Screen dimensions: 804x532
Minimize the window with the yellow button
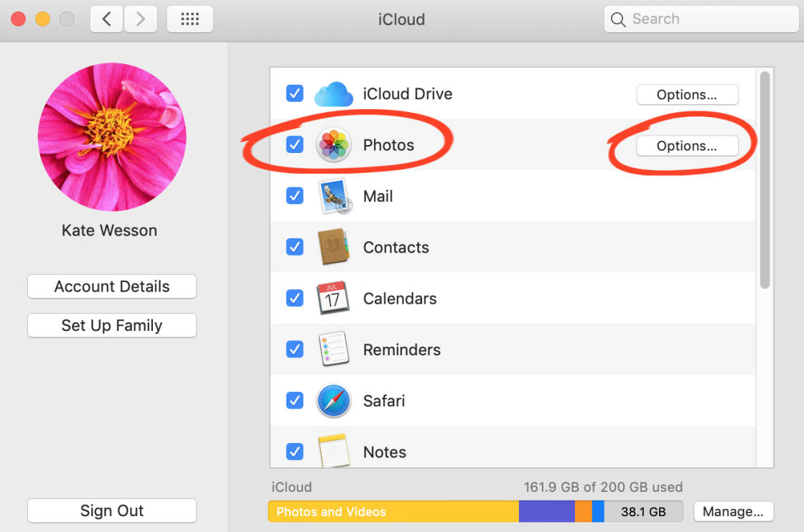(42, 19)
